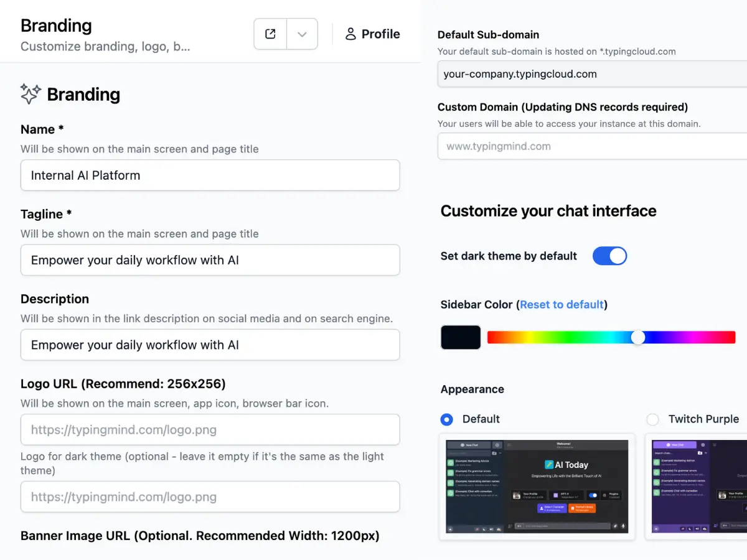Click the Logo URL (Recommend: 256x256) label
This screenshot has width=747, height=560.
123,383
